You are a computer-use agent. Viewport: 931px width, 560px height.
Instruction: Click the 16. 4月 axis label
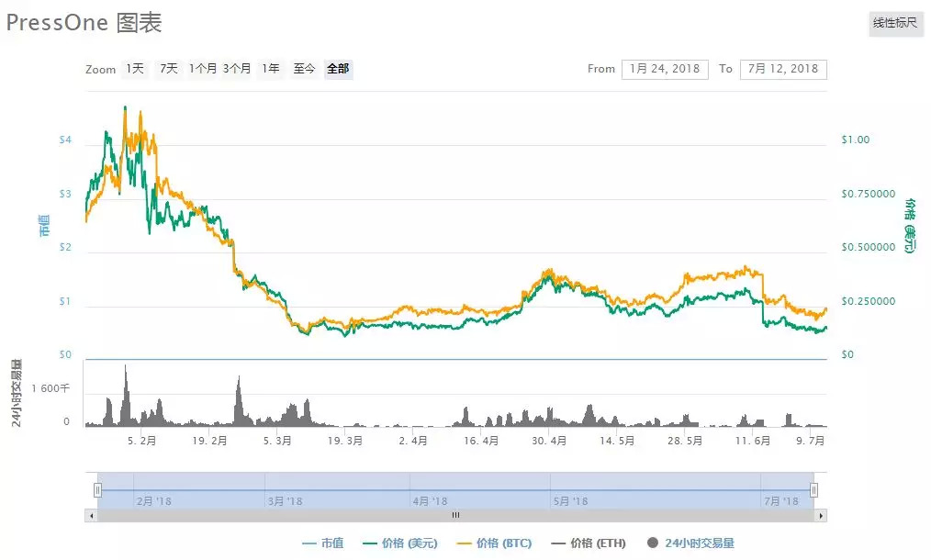pyautogui.click(x=481, y=441)
